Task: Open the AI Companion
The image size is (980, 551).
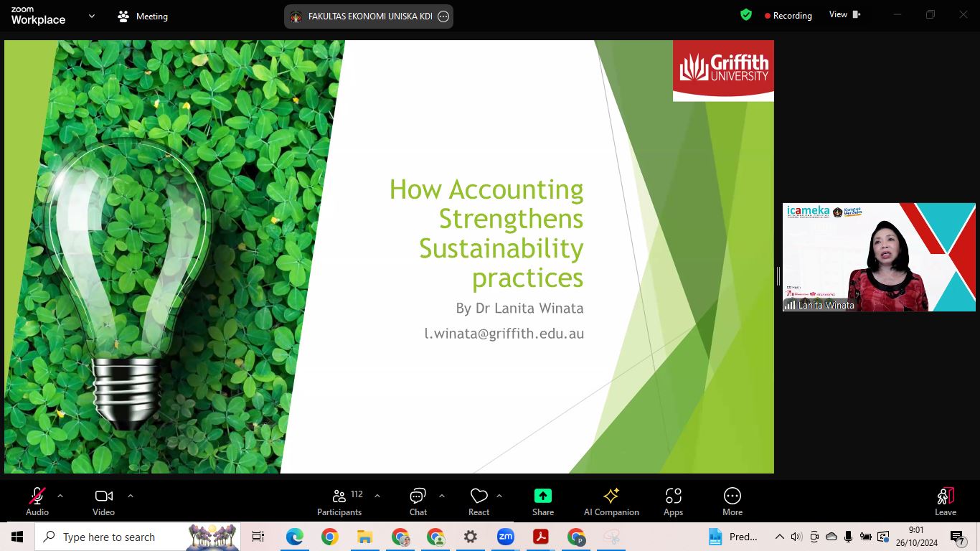Action: pyautogui.click(x=611, y=501)
